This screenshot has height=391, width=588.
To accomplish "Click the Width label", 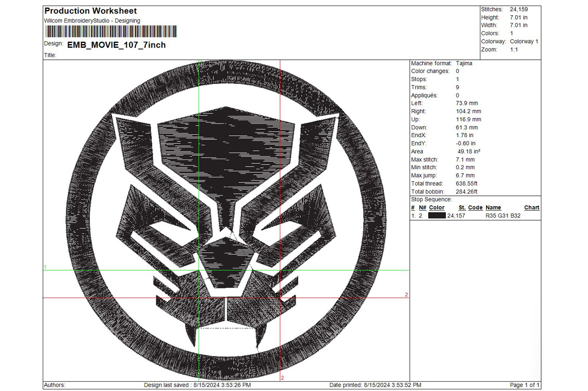I will coord(489,25).
